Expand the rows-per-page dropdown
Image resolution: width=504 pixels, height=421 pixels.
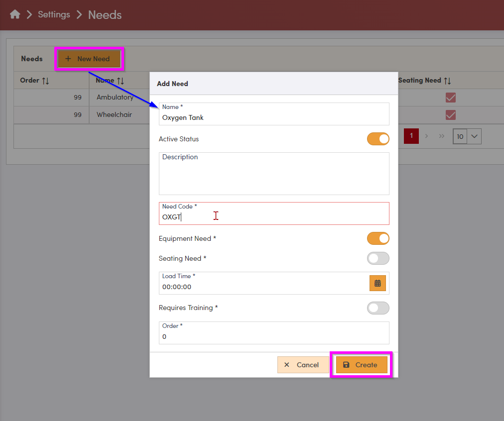474,136
